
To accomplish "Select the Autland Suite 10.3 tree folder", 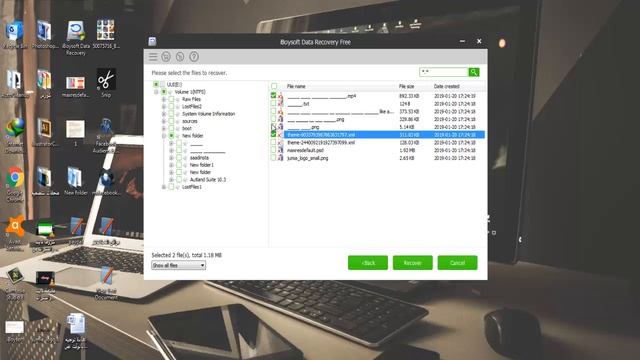I will (208, 180).
